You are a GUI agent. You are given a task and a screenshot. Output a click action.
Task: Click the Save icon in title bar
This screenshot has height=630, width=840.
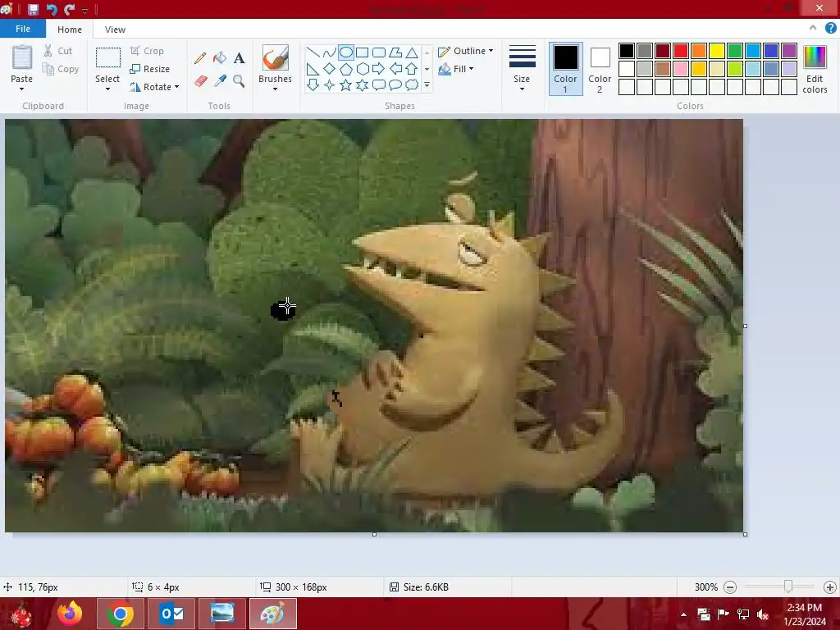pyautogui.click(x=33, y=9)
